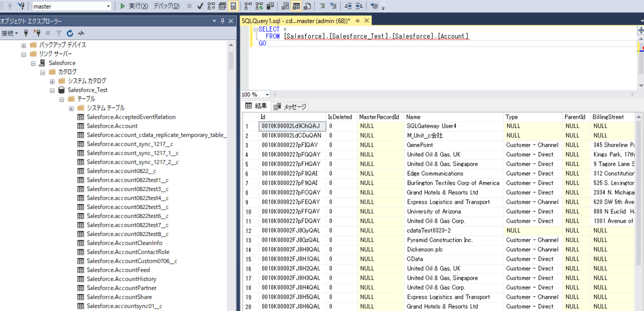Toggle the highlighted IntelliSense toolbar button
The image size is (644, 311).
(x=233, y=6)
